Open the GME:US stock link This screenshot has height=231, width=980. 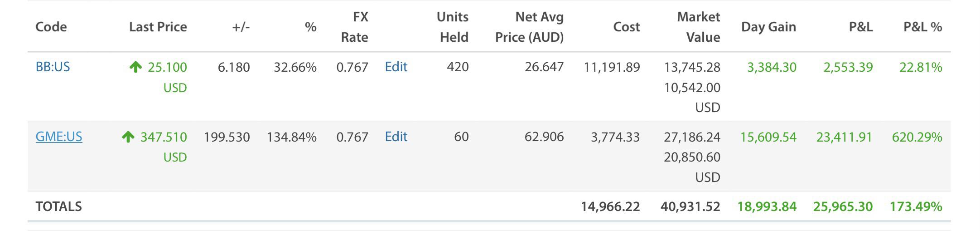[x=59, y=137]
